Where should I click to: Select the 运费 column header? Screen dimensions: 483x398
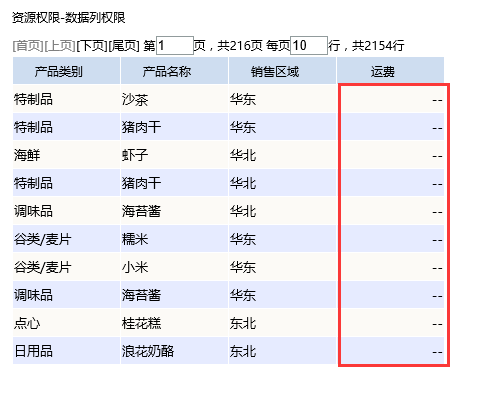click(391, 71)
